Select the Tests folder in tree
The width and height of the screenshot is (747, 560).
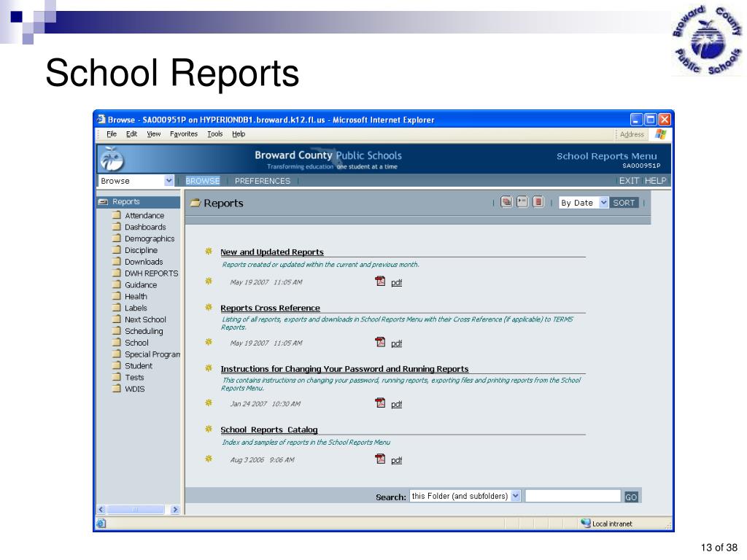pos(134,377)
